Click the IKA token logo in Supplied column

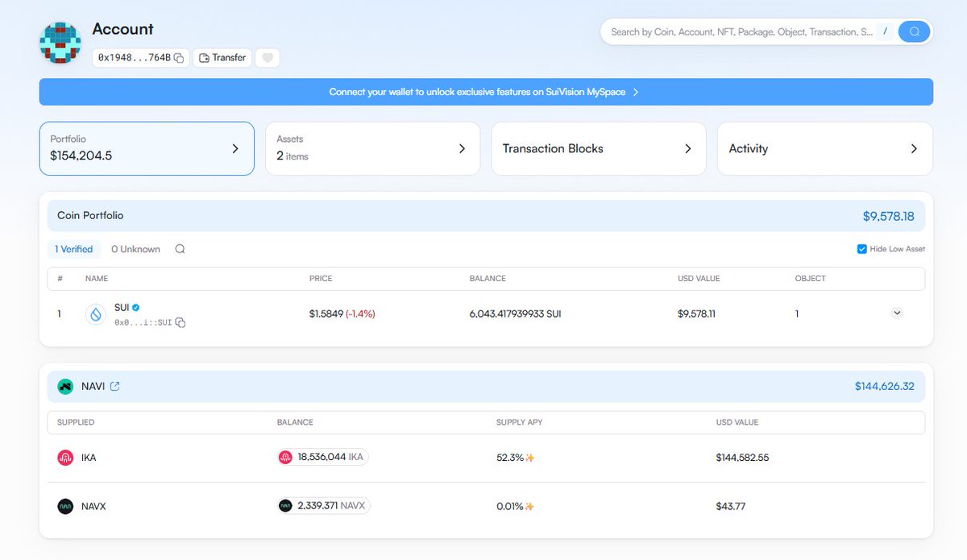65,458
